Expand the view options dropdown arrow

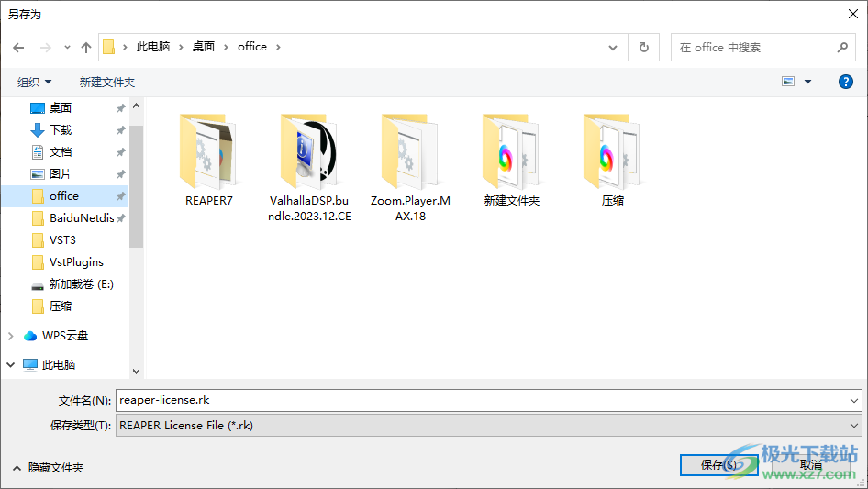(x=807, y=82)
